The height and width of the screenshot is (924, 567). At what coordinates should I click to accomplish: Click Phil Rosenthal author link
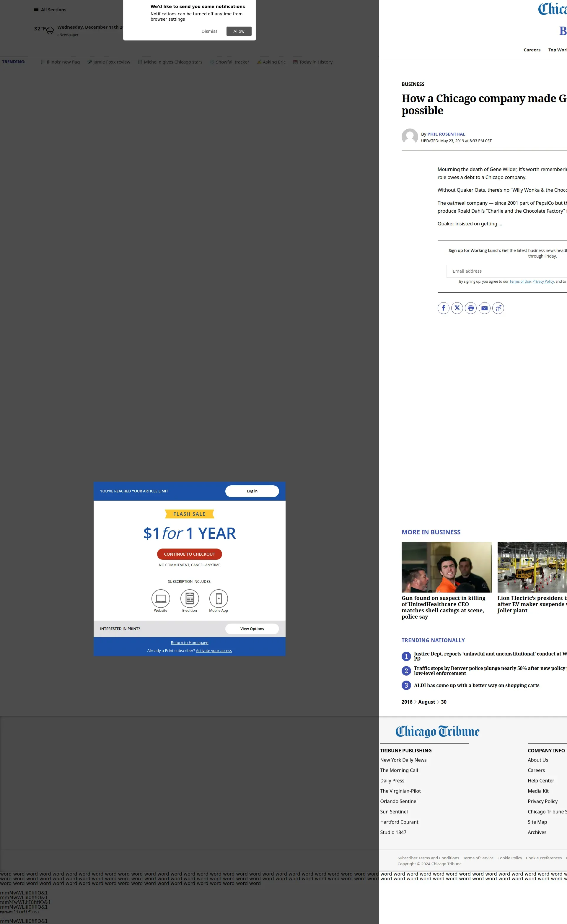(x=446, y=134)
